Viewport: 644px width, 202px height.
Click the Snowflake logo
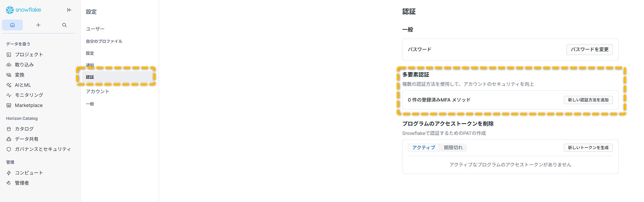click(23, 10)
